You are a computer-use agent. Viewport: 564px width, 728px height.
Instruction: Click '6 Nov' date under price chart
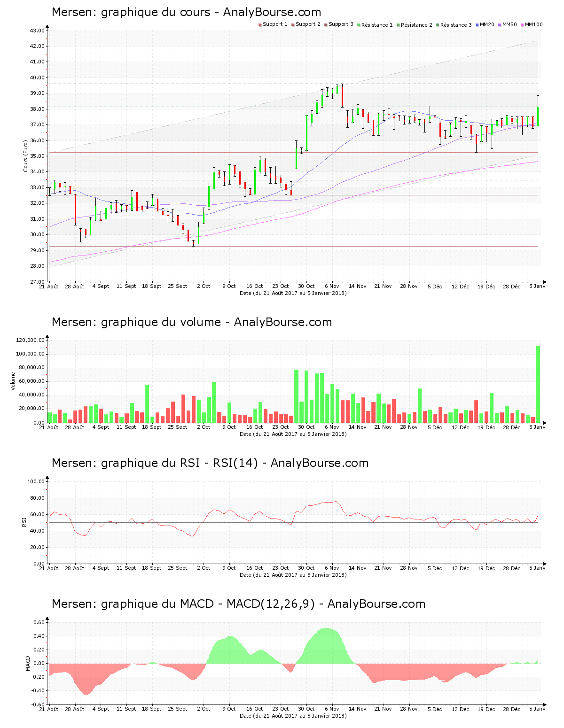(x=332, y=286)
